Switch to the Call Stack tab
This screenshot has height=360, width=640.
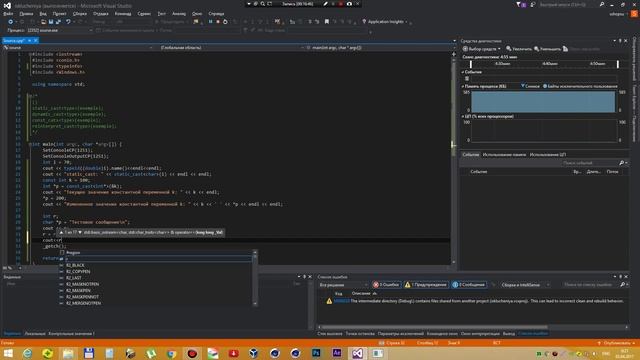coord(330,334)
